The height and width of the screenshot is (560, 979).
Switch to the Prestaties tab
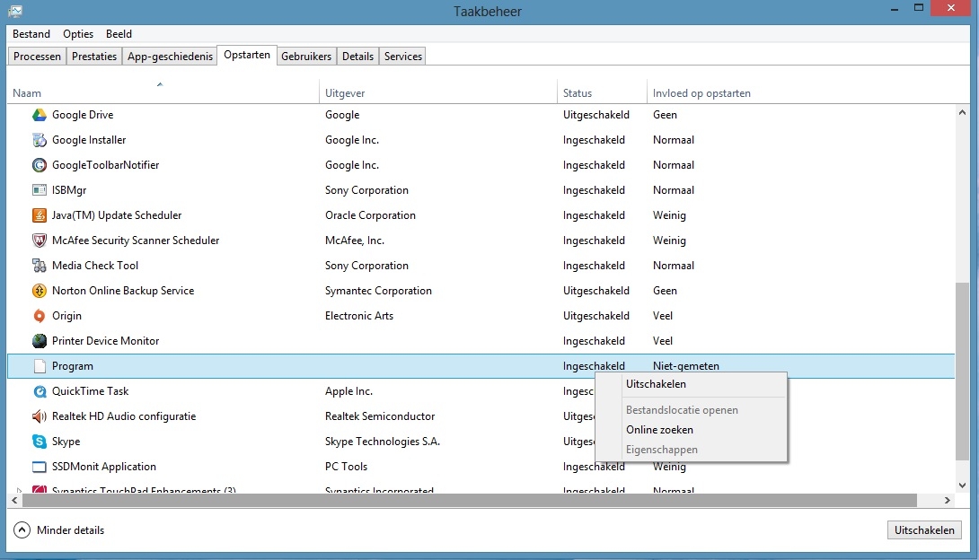point(94,57)
